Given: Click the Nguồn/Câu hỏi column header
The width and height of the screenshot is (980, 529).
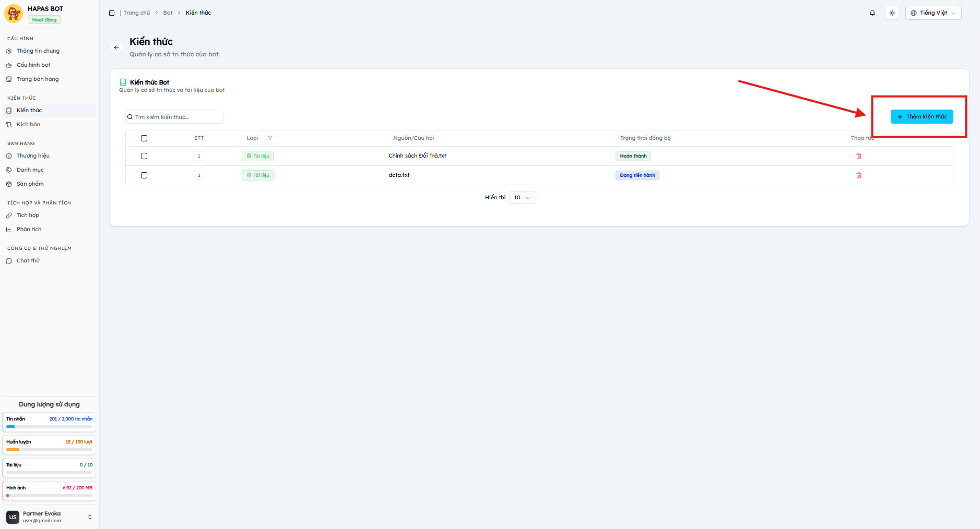Looking at the screenshot, I should coord(414,138).
